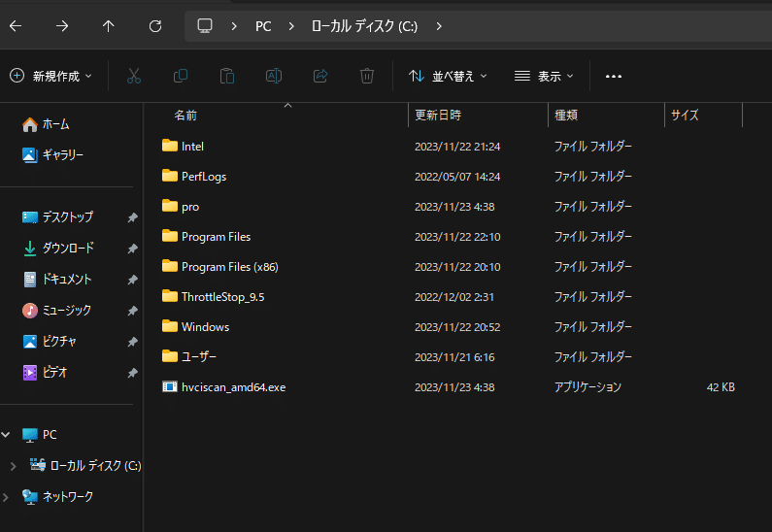Screen dimensions: 772x532
Task: Click the Paste clipboard icon
Action: [227, 76]
